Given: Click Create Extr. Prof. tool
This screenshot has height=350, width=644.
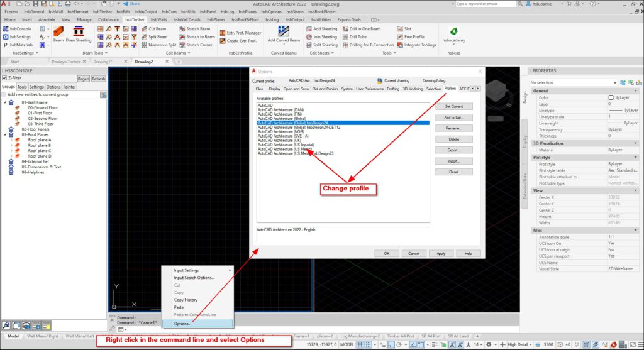Looking at the screenshot, I should [x=238, y=41].
